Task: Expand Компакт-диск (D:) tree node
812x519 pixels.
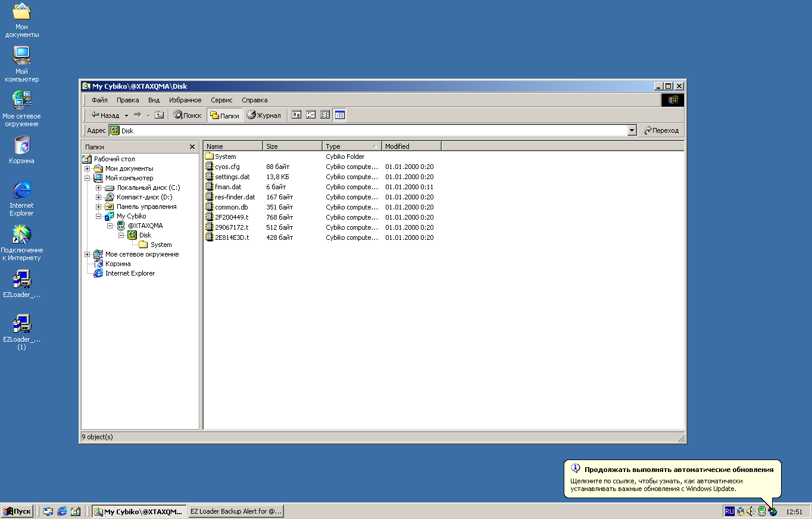Action: pos(98,197)
